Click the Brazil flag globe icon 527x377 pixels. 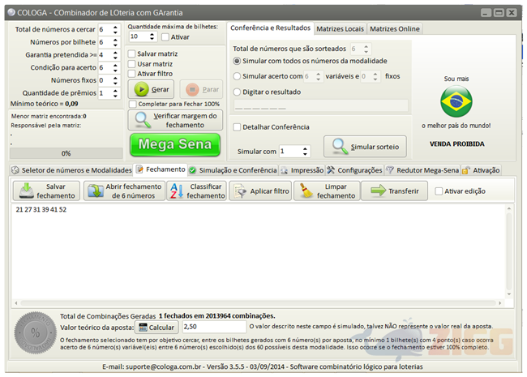456,101
